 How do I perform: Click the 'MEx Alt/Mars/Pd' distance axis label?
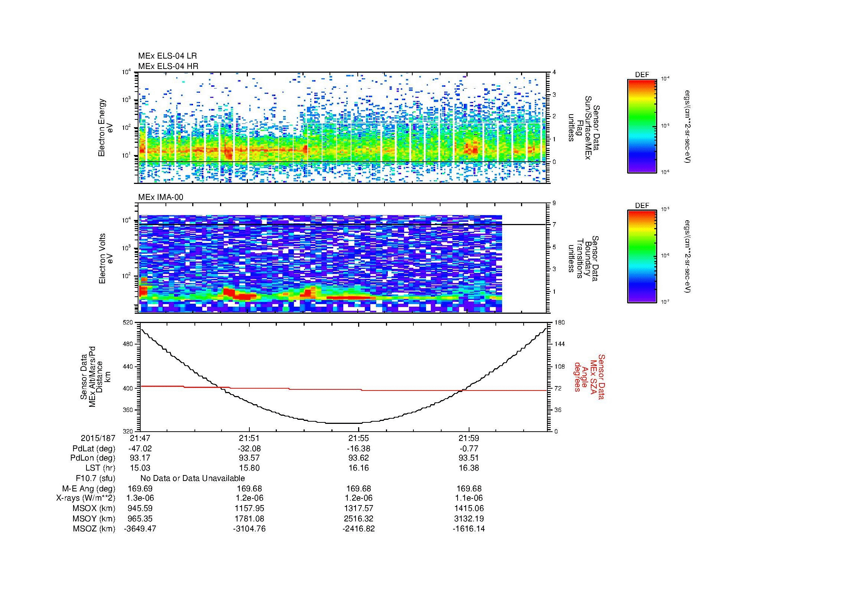92,376
